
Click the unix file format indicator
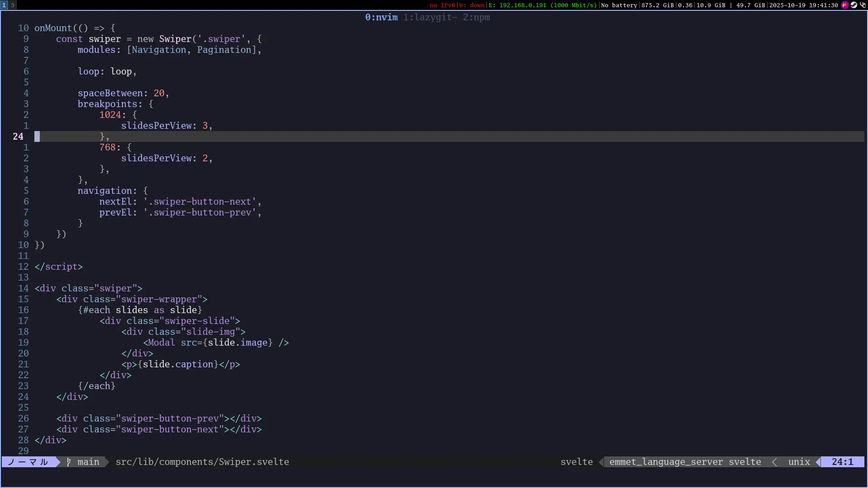click(799, 462)
